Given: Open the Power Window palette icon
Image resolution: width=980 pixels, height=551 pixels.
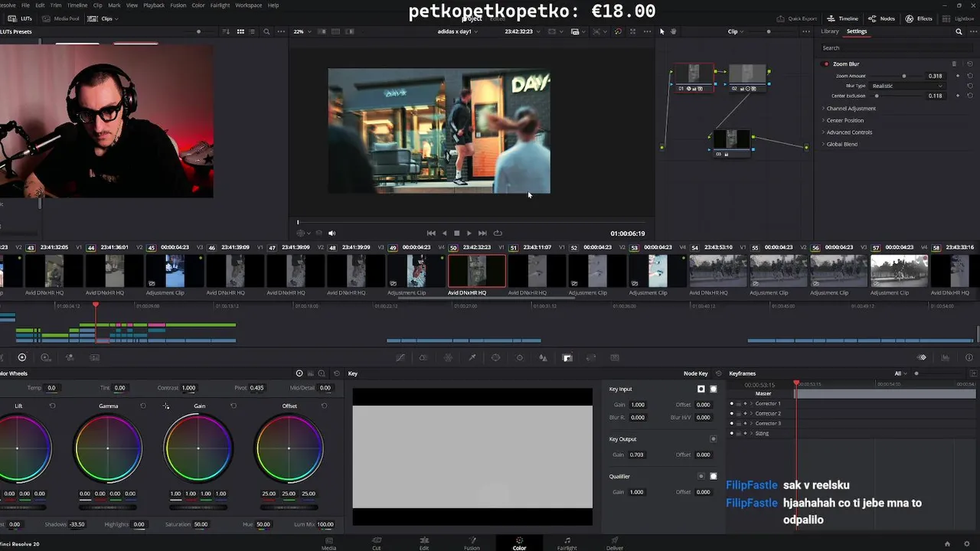Looking at the screenshot, I should click(495, 357).
